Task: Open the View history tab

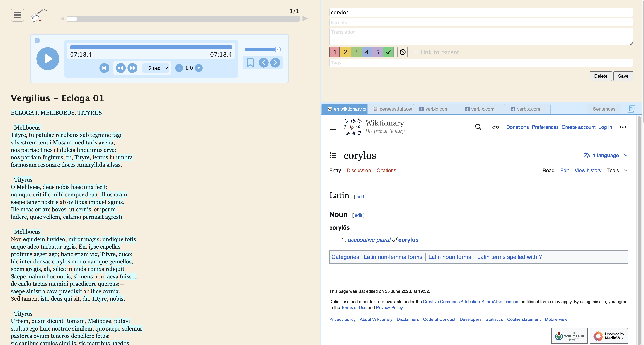Action: [588, 171]
